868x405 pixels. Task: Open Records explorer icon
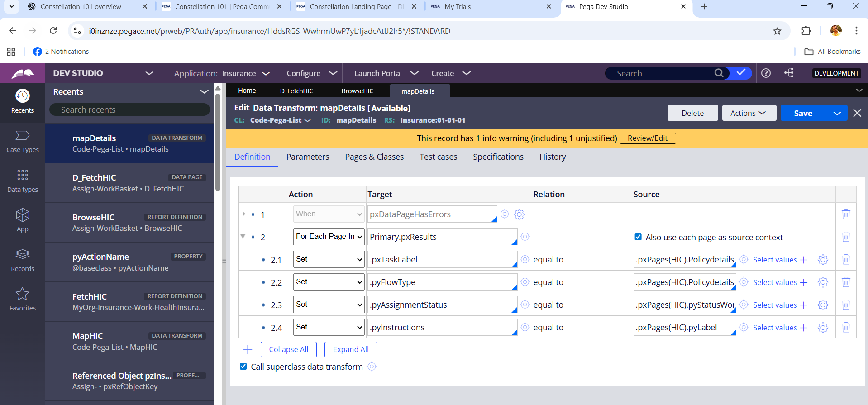coord(23,260)
